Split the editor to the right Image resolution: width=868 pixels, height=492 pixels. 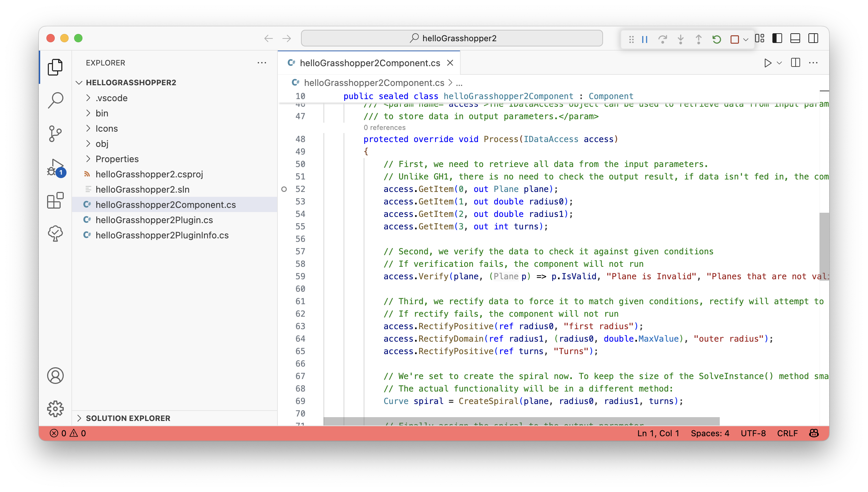point(796,63)
